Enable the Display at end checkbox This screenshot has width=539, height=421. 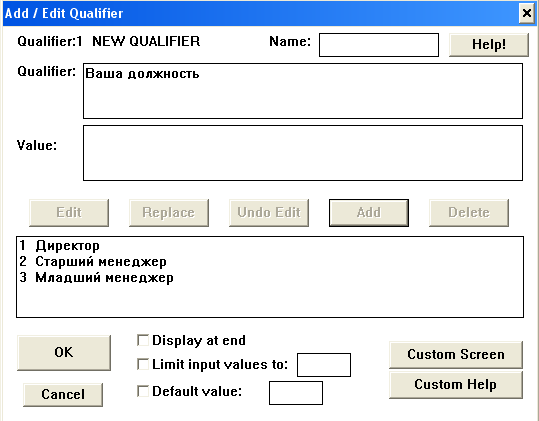click(x=143, y=341)
